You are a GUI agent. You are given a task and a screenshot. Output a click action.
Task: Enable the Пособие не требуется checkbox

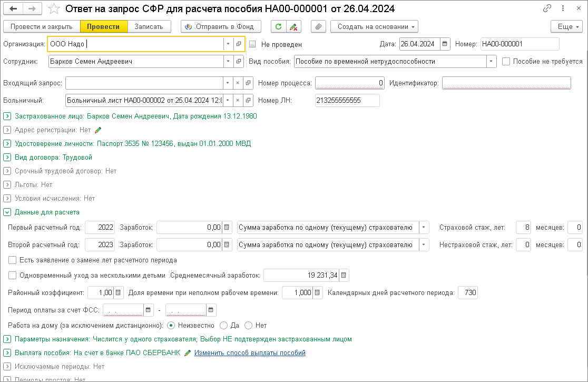pos(506,62)
